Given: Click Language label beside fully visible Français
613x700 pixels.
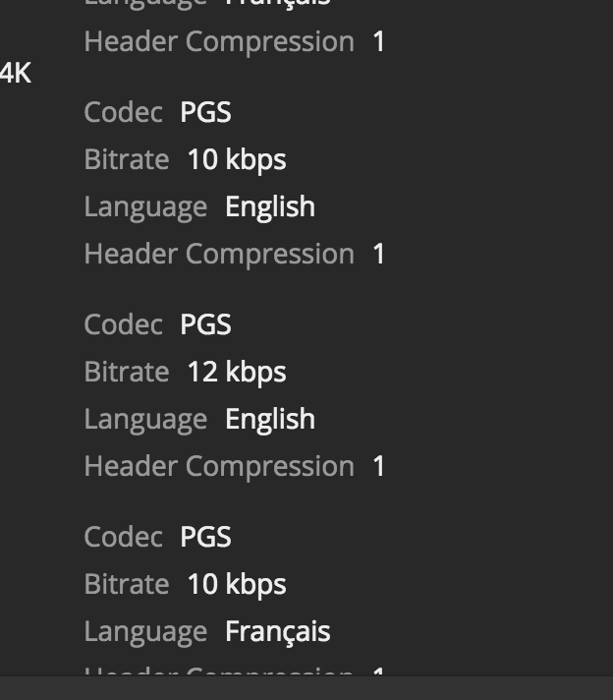Looking at the screenshot, I should [x=145, y=632].
